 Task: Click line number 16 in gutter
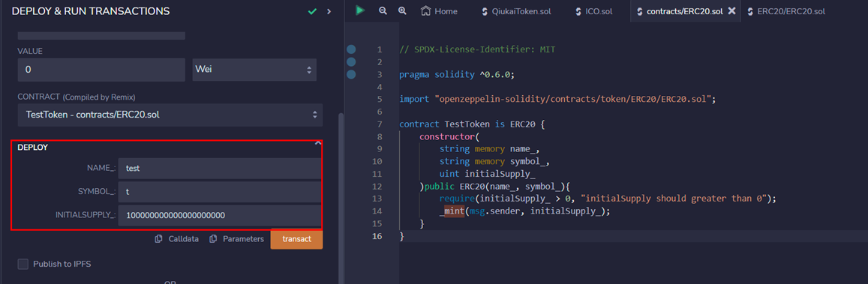pyautogui.click(x=377, y=236)
